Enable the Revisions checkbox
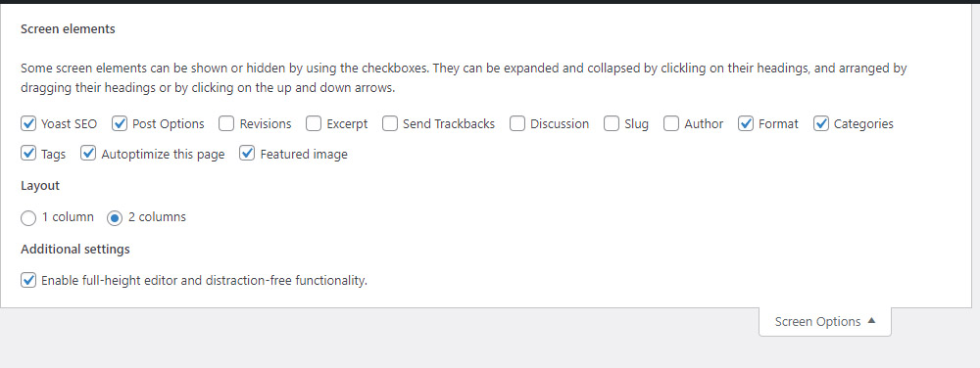This screenshot has height=368, width=980. [x=226, y=123]
